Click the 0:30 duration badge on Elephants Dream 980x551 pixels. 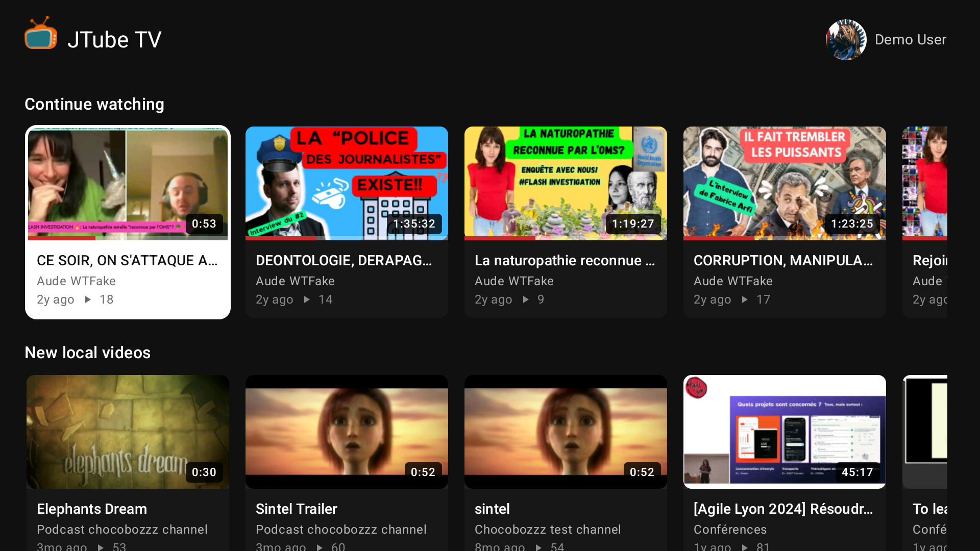click(x=204, y=472)
